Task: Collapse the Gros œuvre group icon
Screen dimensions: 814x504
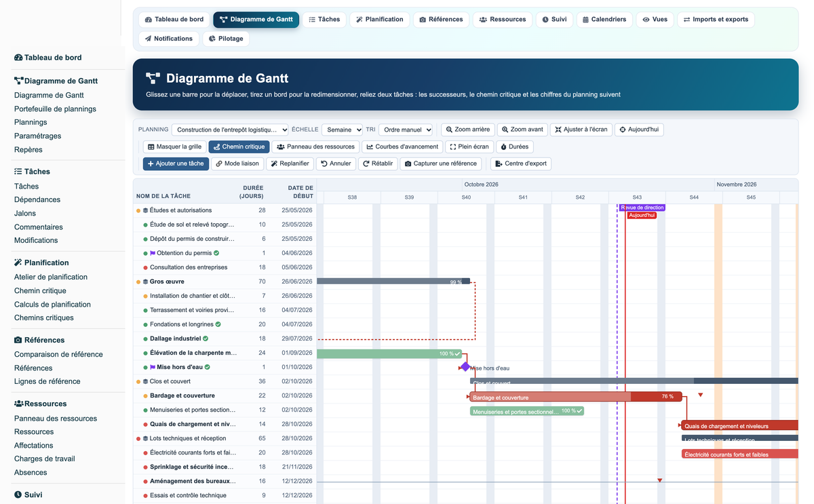Action: [145, 282]
